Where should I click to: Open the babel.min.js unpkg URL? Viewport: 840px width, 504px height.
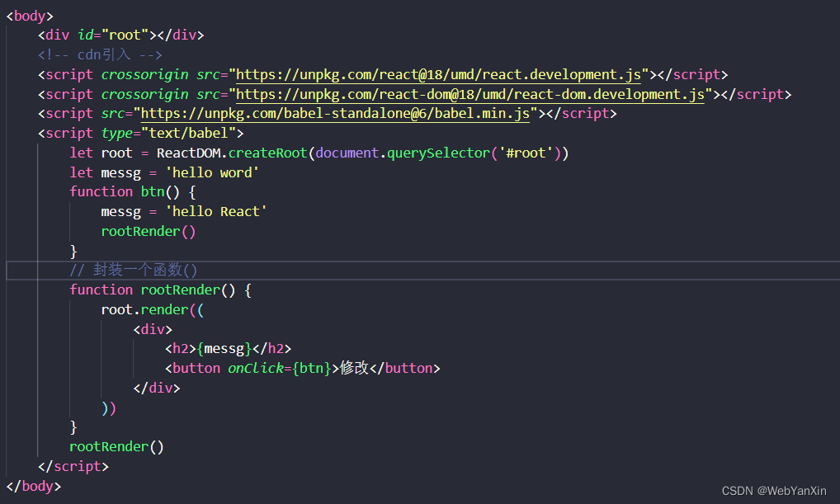335,114
